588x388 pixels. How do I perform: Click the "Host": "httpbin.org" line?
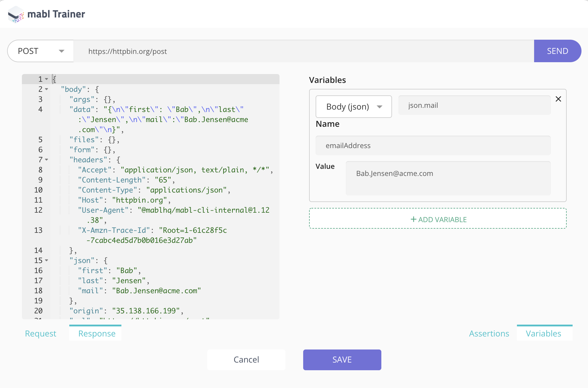pyautogui.click(x=124, y=200)
